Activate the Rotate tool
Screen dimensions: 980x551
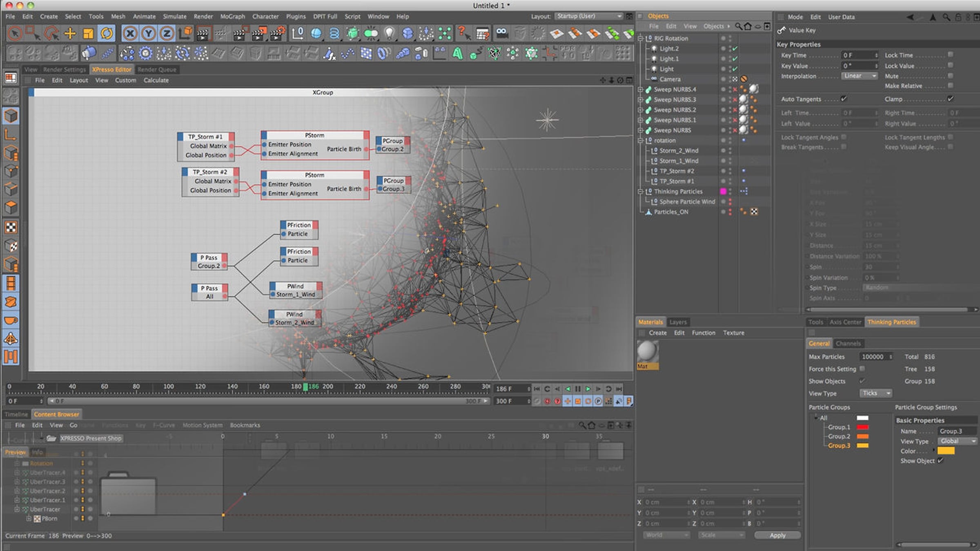[x=107, y=33]
